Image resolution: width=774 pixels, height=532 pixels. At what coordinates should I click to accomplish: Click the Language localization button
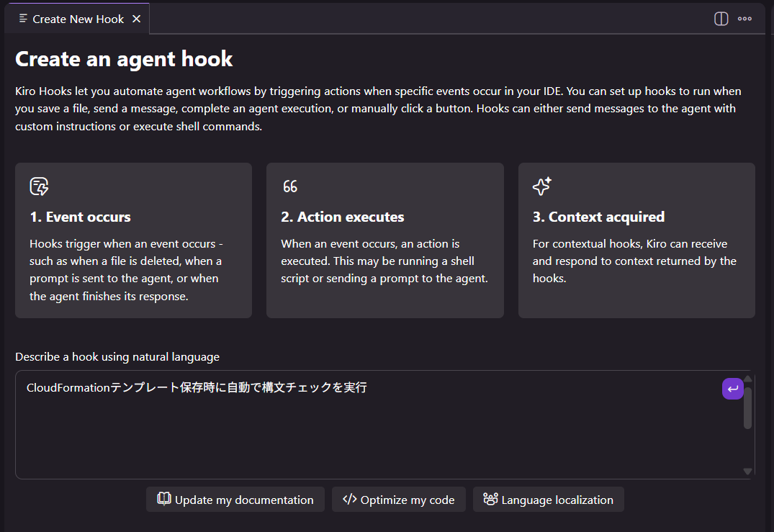tap(549, 499)
